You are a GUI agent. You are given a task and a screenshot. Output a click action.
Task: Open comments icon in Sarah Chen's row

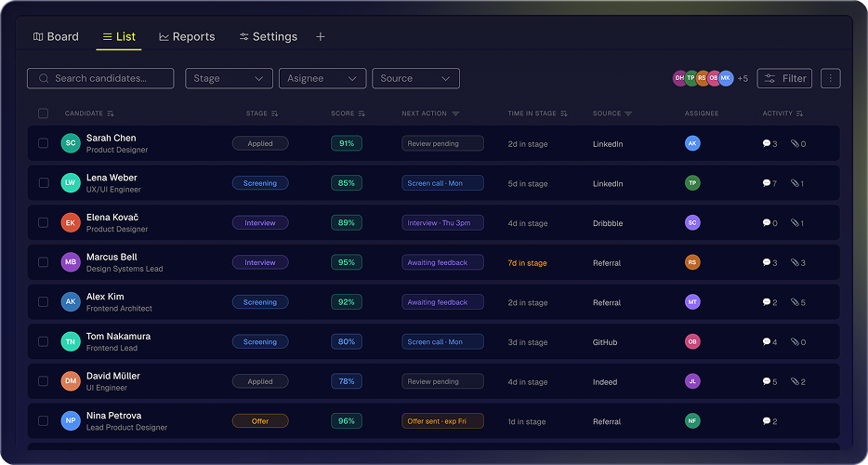click(767, 143)
